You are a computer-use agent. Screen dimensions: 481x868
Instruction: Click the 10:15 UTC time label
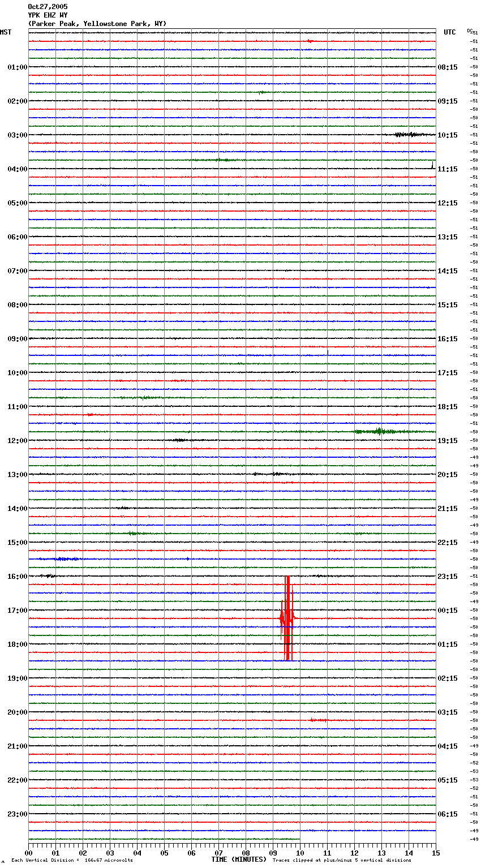click(x=448, y=135)
